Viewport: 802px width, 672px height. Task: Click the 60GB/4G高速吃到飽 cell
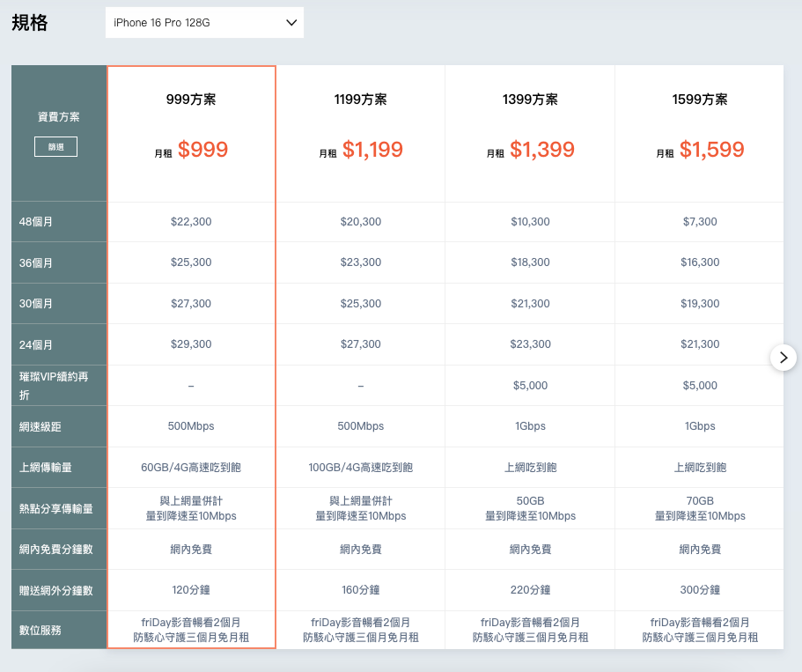[x=191, y=468]
